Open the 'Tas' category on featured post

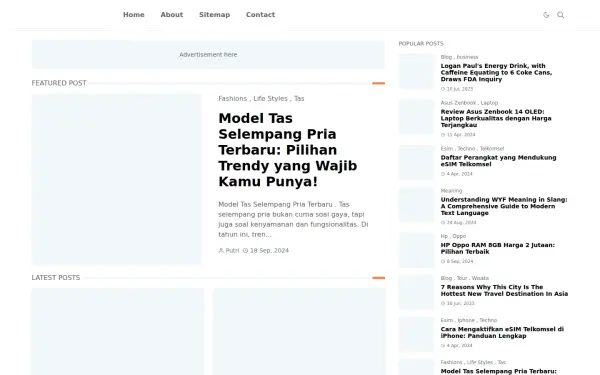point(299,99)
